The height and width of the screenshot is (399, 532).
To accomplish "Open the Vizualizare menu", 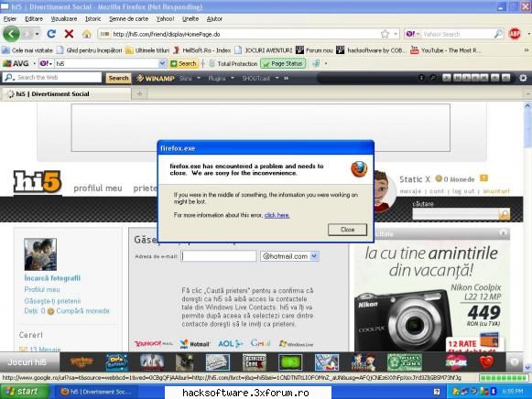I will [x=64, y=19].
